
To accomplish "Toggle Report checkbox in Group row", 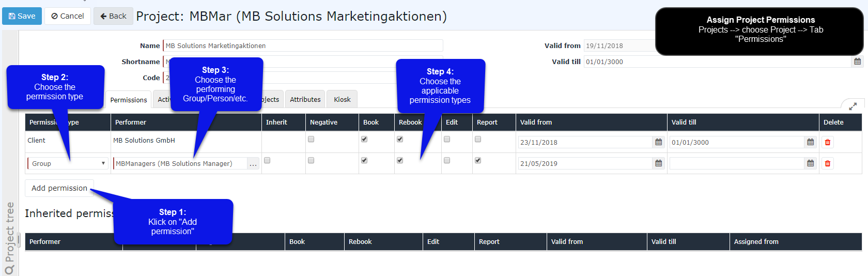I will tap(478, 160).
